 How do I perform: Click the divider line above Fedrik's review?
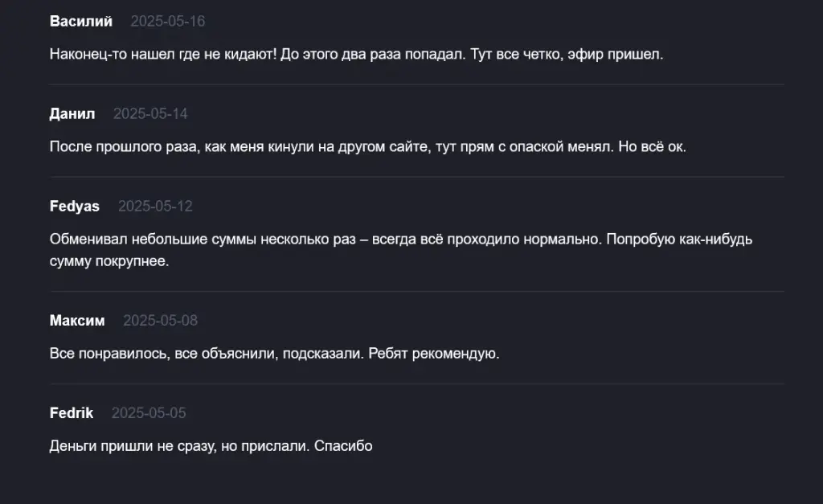tap(417, 383)
